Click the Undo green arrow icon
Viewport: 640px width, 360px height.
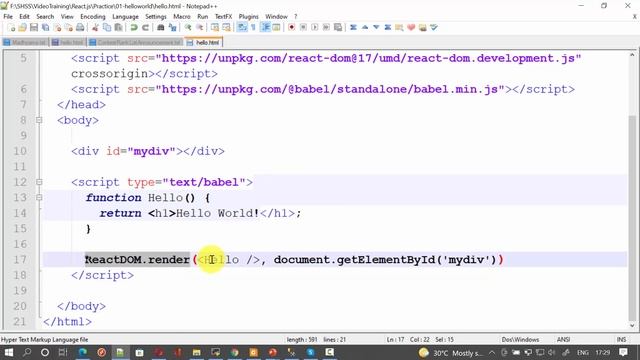(133, 28)
